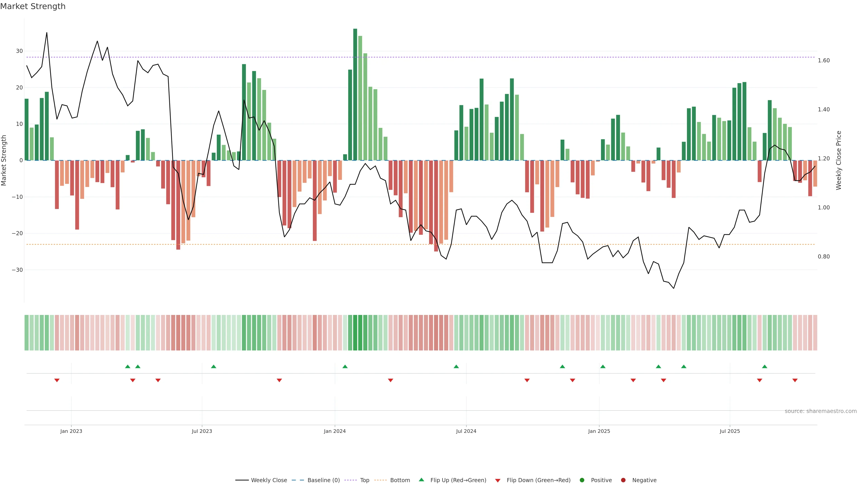Click the Jan 2025 x-axis tick label
The width and height of the screenshot is (868, 488).
pyautogui.click(x=599, y=431)
